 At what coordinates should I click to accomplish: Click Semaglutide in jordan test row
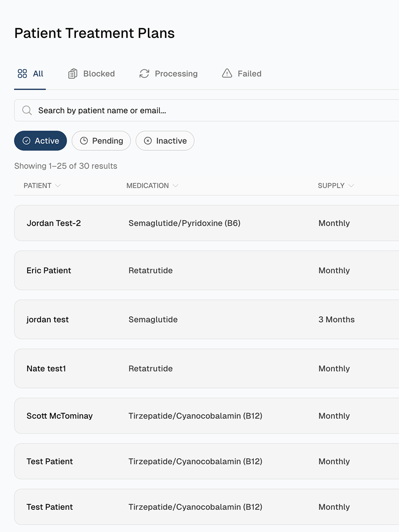pos(153,320)
